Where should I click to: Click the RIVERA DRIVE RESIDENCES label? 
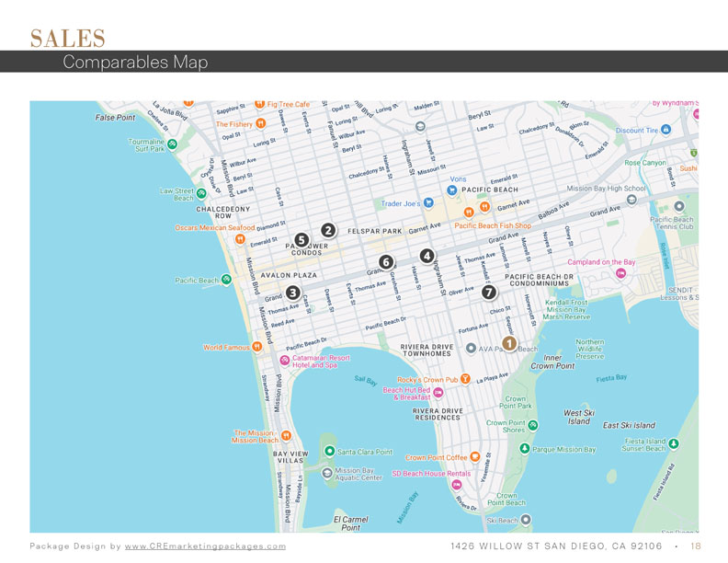[438, 414]
